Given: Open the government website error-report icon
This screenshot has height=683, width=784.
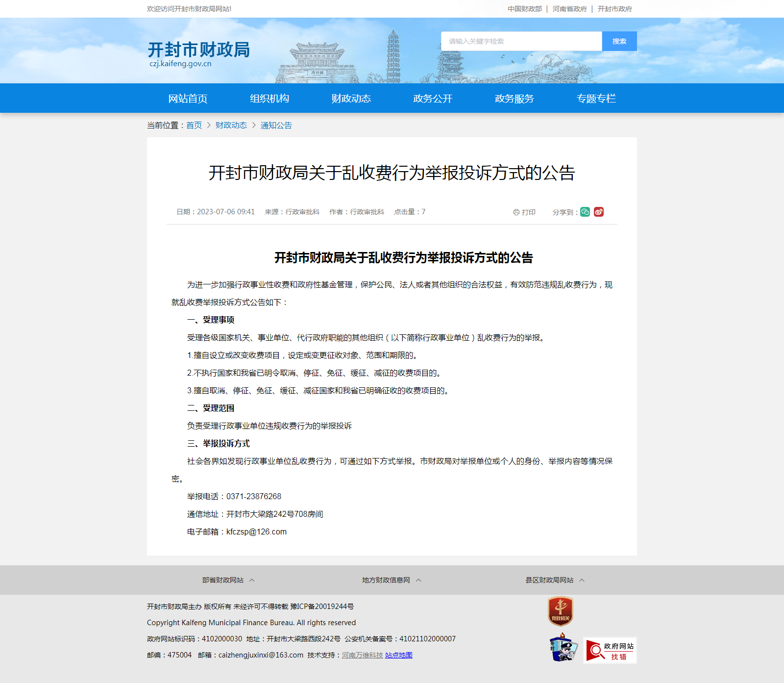Looking at the screenshot, I should coord(610,651).
